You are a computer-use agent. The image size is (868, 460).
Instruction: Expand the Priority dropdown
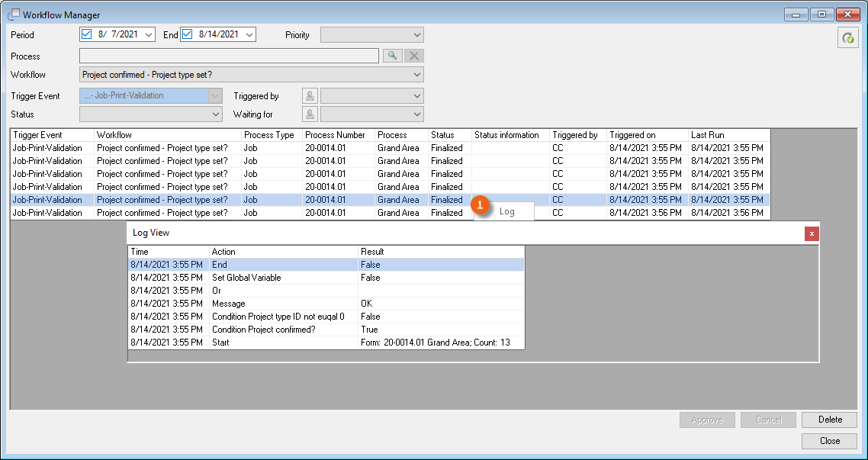coord(416,35)
